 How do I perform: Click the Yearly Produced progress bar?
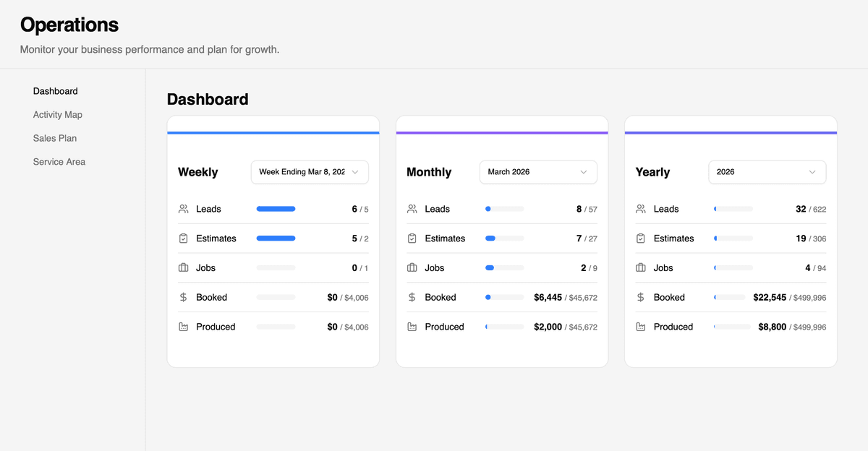(x=732, y=327)
